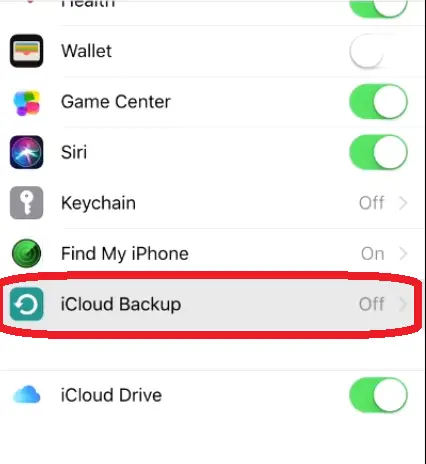Switch off iCloud Drive toggle
The image size is (426, 464).
pos(379,395)
